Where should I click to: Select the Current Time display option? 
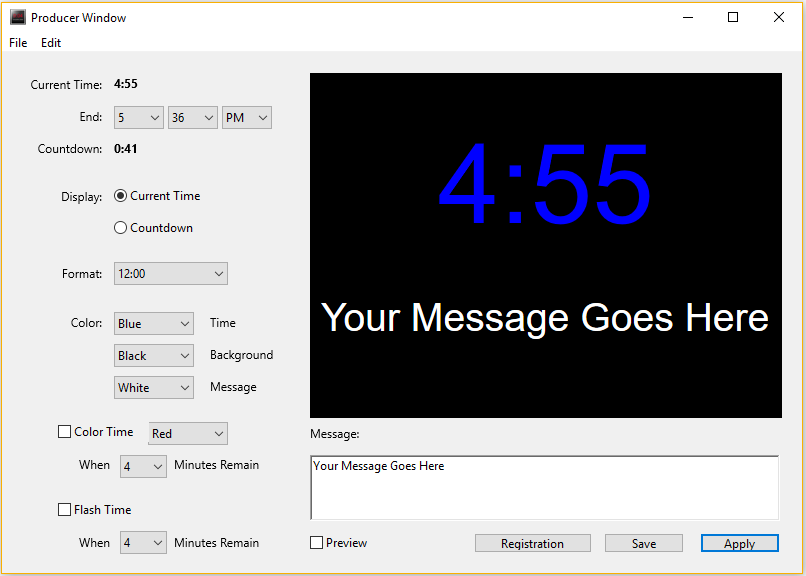click(121, 196)
